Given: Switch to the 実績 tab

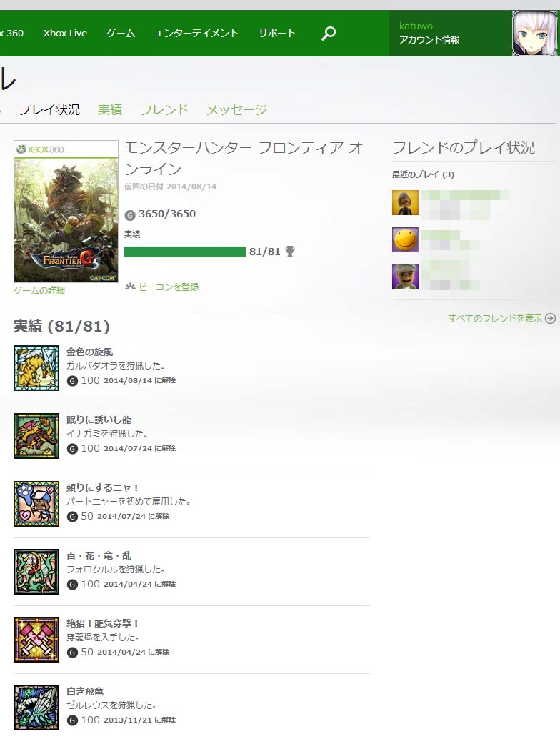Looking at the screenshot, I should point(110,110).
